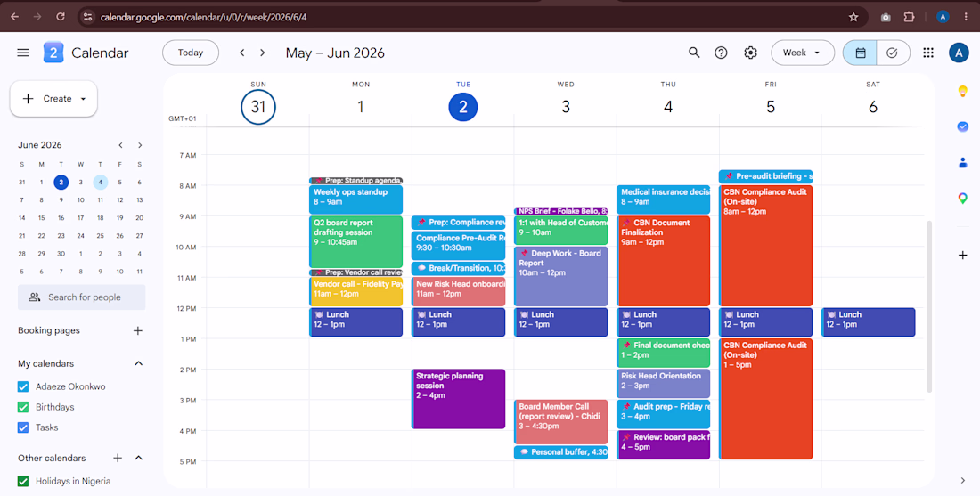This screenshot has height=496, width=980.
Task: Toggle Adaeze Okonkwo calendar checkbox
Action: (x=23, y=386)
